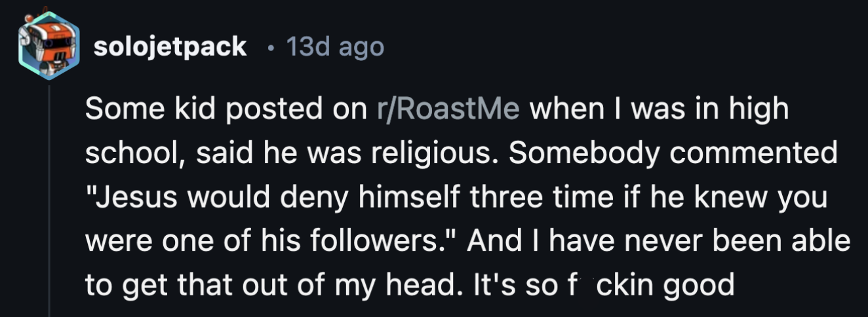The height and width of the screenshot is (317, 868).
Task: Click the word "Jesus" in the quote
Action: [x=128, y=198]
